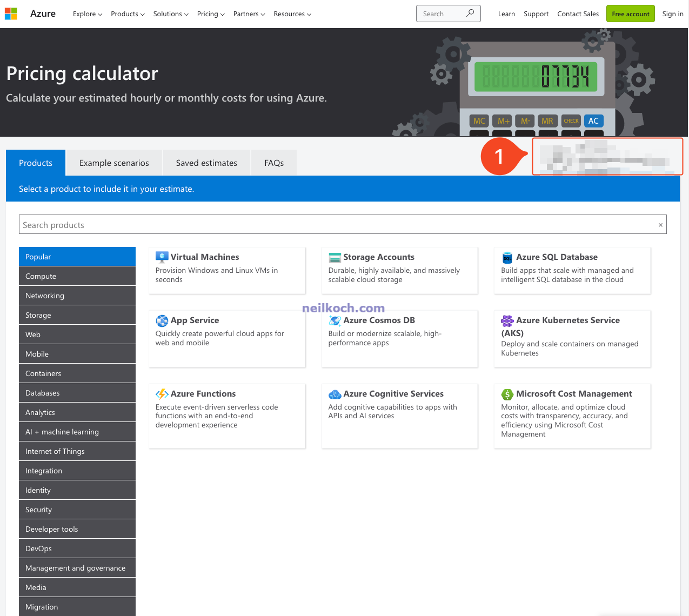Open the FAQs tab
Screen dimensions: 689x616
274,163
